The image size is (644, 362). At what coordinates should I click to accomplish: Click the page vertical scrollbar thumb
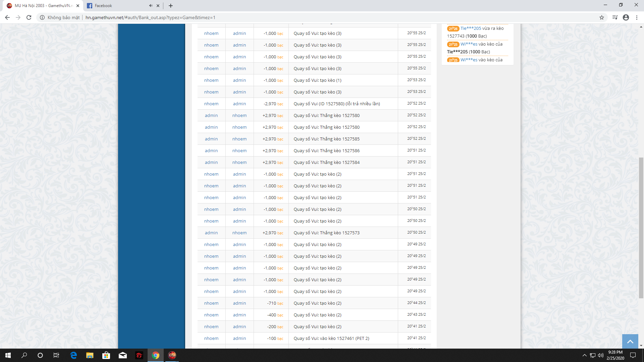[641, 228]
